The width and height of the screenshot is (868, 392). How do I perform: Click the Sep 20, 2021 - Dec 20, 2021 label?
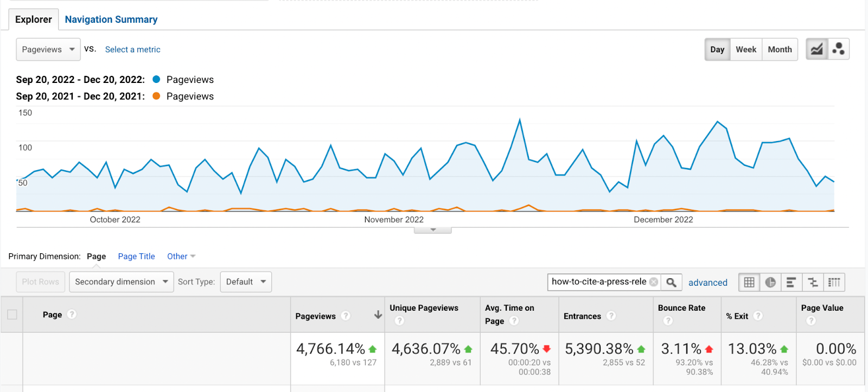(80, 97)
